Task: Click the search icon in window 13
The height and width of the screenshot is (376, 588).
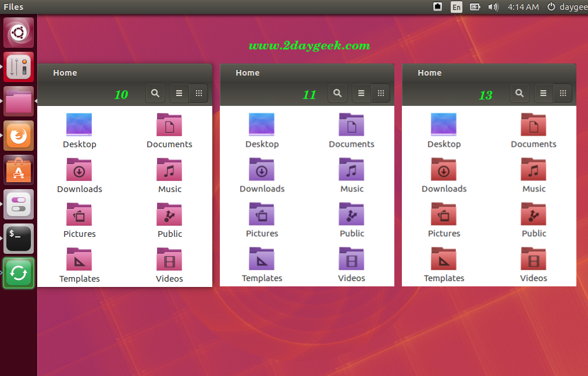Action: click(x=519, y=93)
